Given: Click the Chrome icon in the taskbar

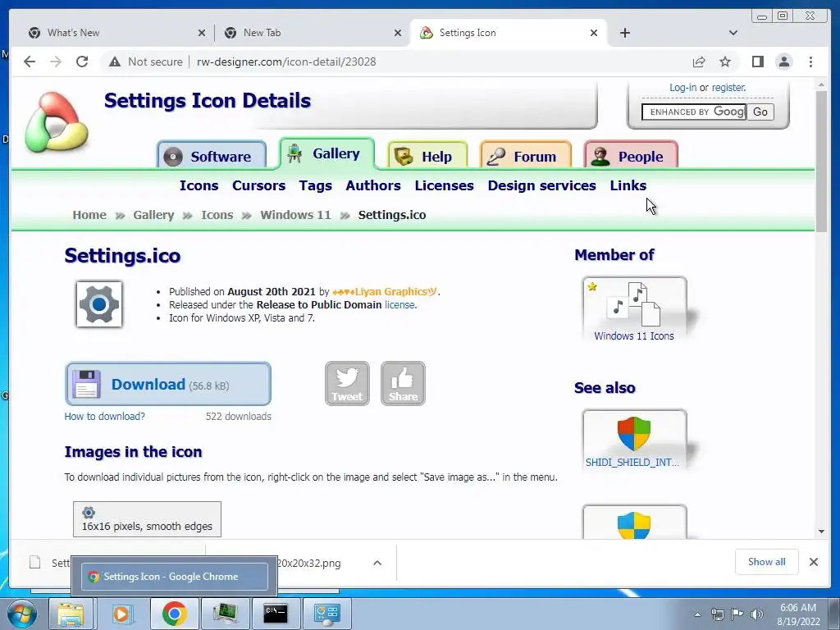Looking at the screenshot, I should tap(174, 614).
